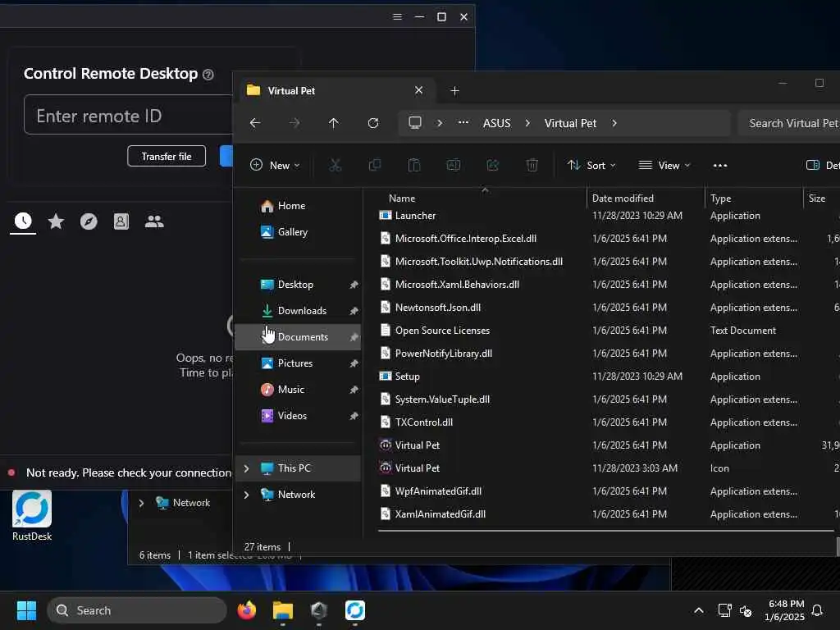
Task: Click the Paste toolbar icon
Action: click(414, 165)
